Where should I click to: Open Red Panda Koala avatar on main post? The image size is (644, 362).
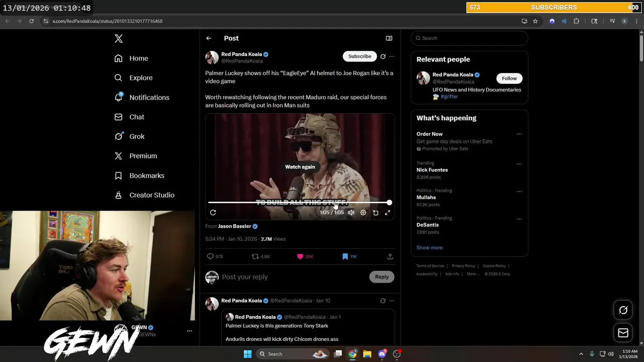click(x=212, y=57)
